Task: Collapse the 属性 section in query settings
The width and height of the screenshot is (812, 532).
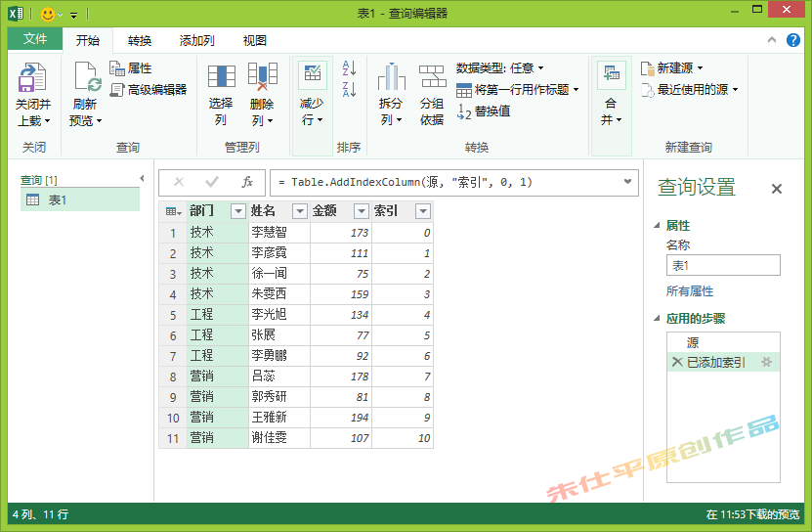Action: (x=657, y=226)
